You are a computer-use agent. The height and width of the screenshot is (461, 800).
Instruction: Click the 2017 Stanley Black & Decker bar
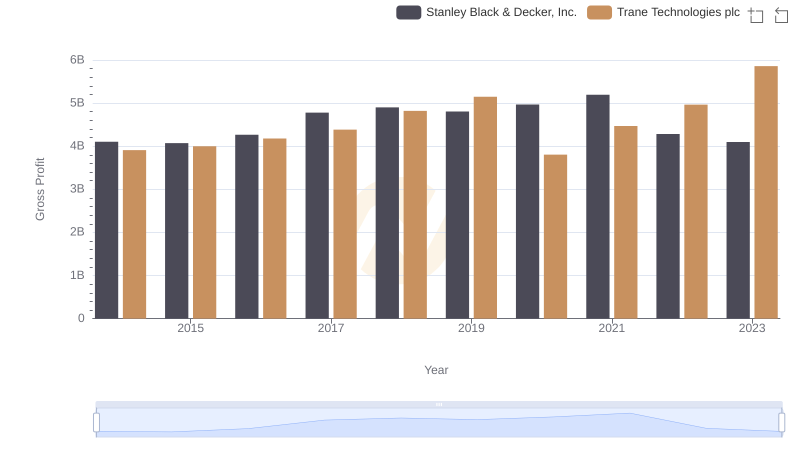point(317,216)
